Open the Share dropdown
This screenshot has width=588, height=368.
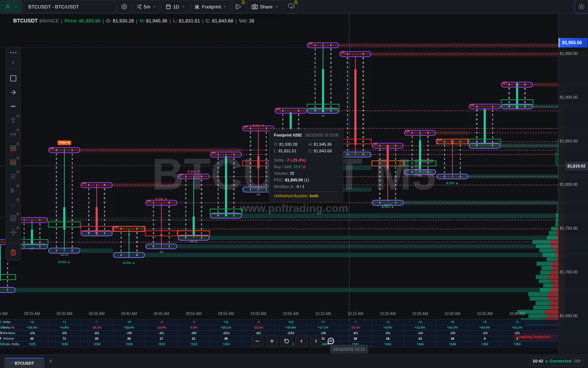tap(265, 7)
